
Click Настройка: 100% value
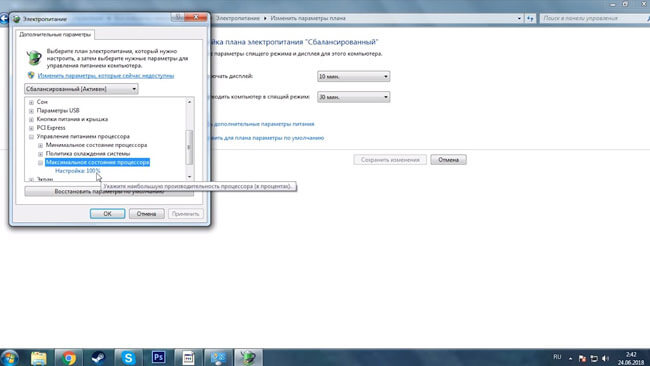point(78,171)
